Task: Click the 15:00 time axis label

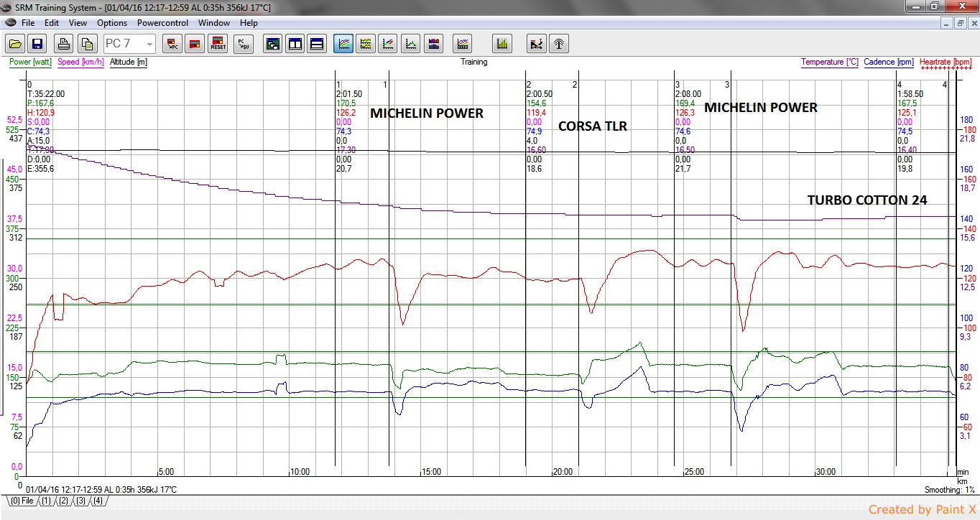Action: 431,472
